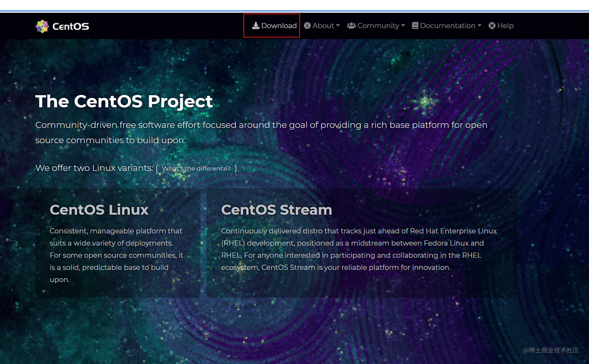Click the "Community-driven free software effort" tagline
The image size is (589, 364).
pyautogui.click(x=262, y=132)
